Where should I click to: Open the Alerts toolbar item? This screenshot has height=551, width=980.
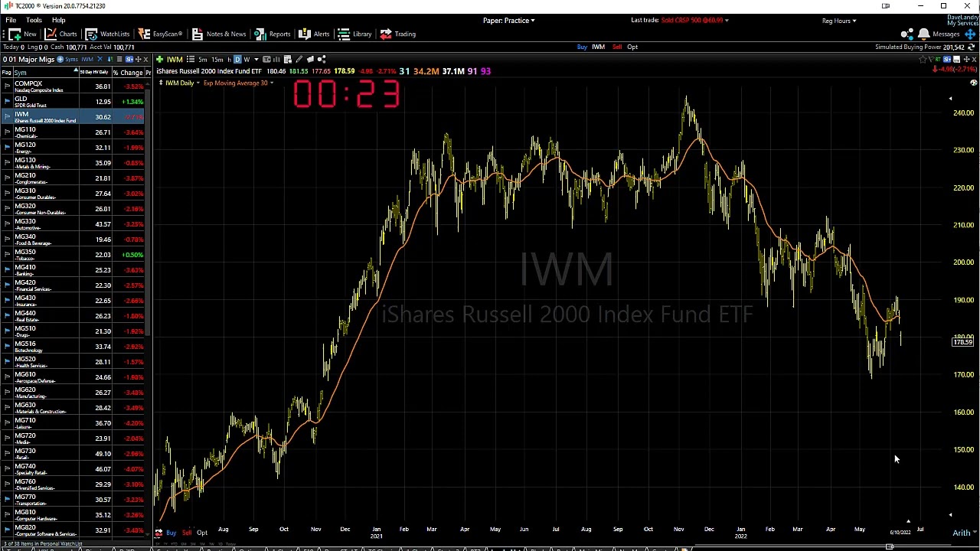click(x=314, y=34)
